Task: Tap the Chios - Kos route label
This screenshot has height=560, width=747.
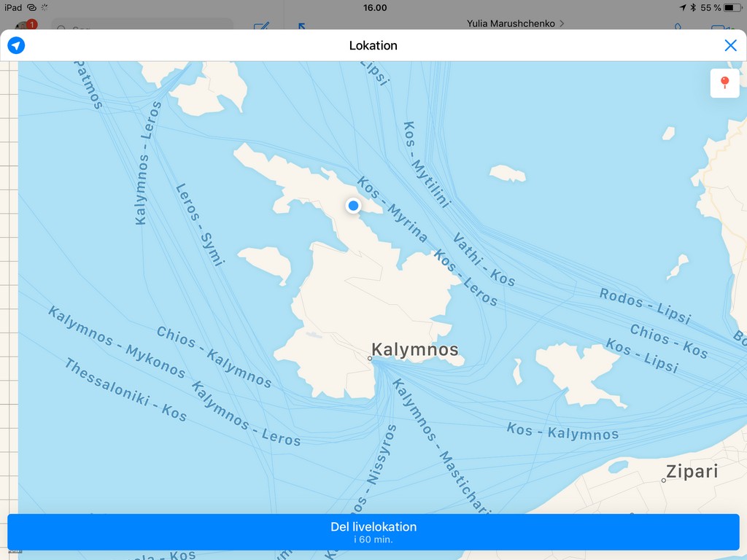Action: point(669,341)
